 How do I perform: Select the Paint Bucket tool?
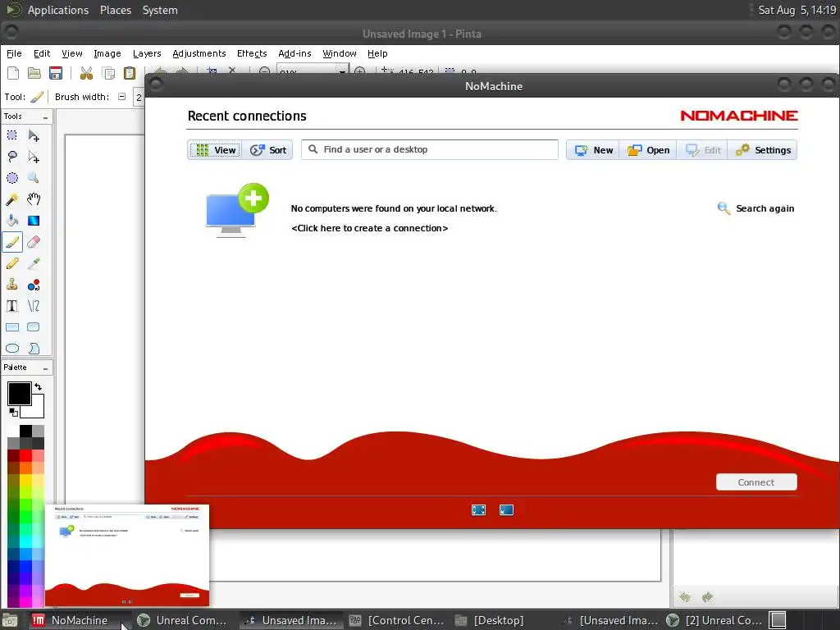11,221
